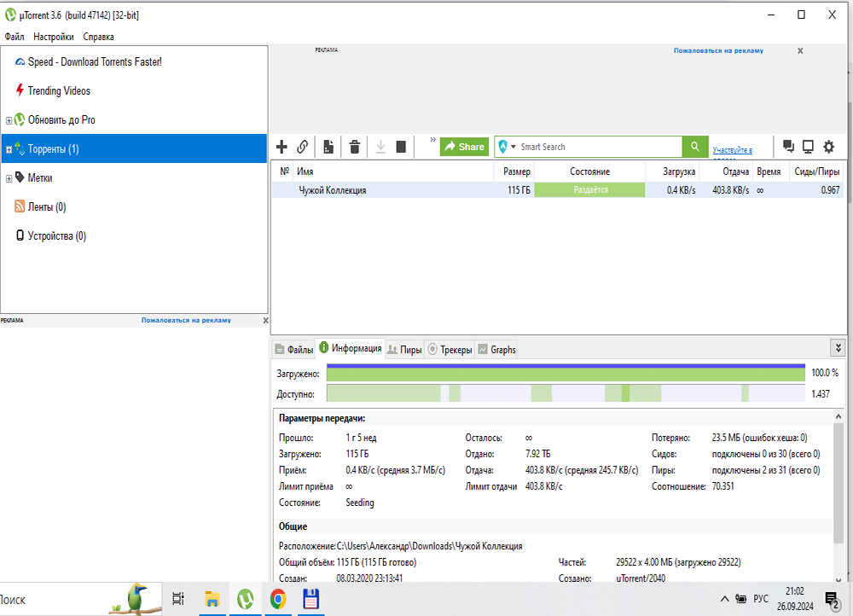Image resolution: width=853 pixels, height=616 pixels.
Task: Sort by Отдача column header
Action: coord(726,171)
